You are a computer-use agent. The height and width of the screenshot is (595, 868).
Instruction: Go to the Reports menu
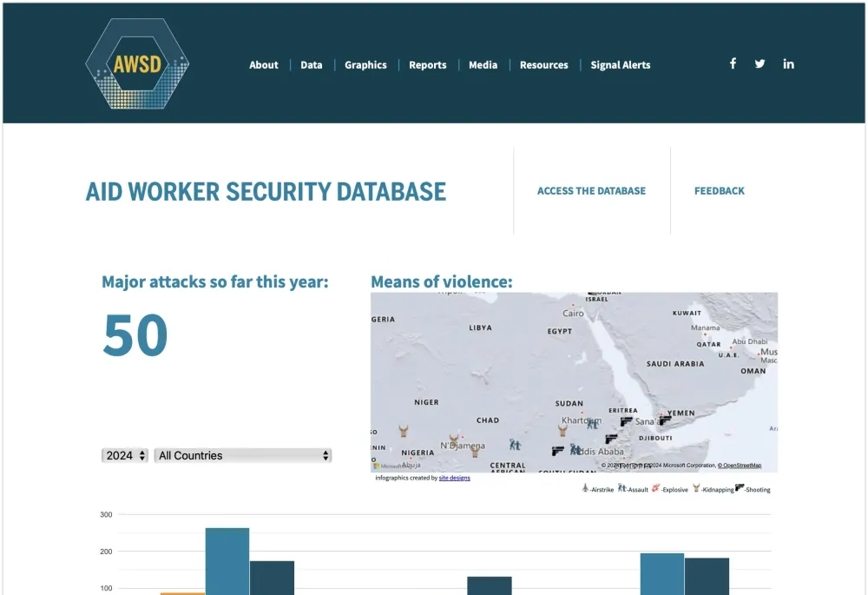(428, 65)
